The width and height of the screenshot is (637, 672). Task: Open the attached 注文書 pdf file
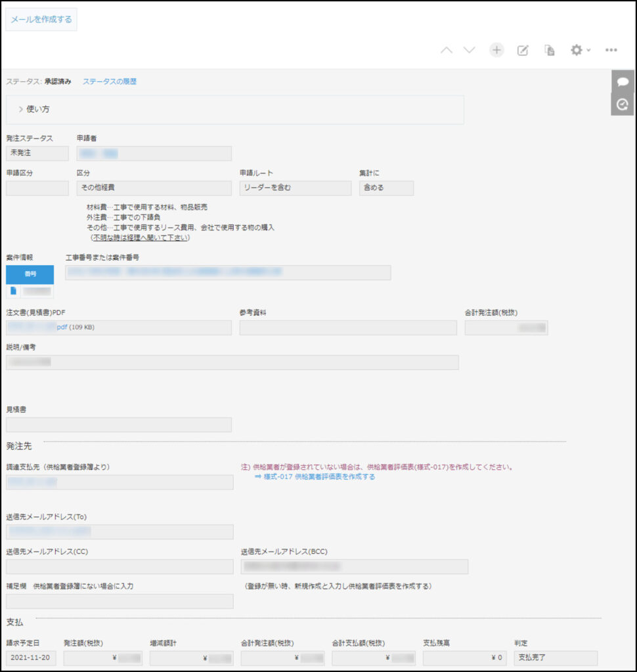61,327
